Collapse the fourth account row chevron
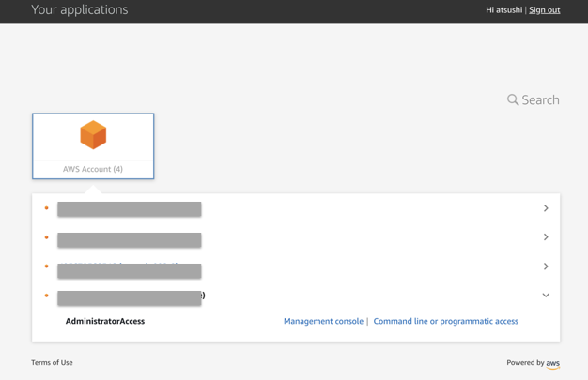588x380 pixels. [546, 296]
